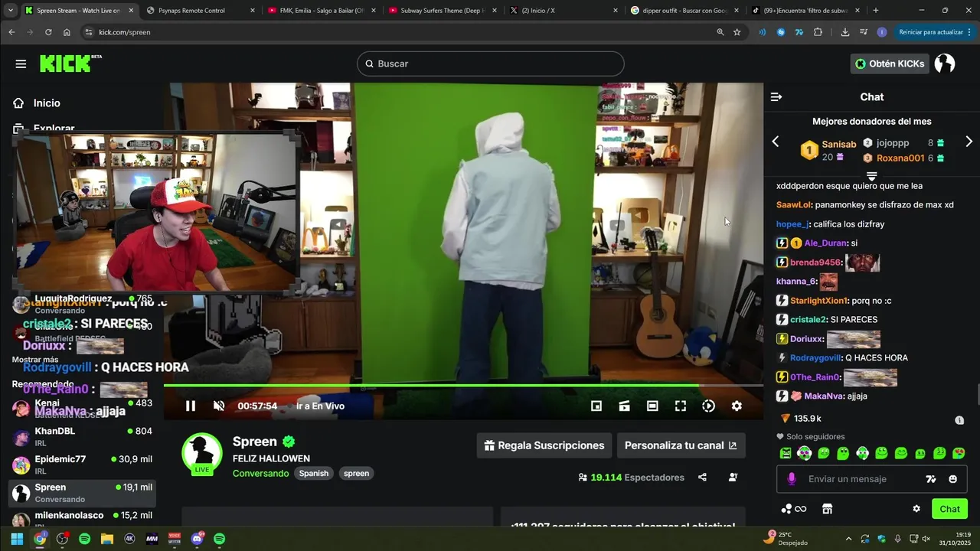This screenshot has width=980, height=551.
Task: Reload the page
Action: pos(48,32)
